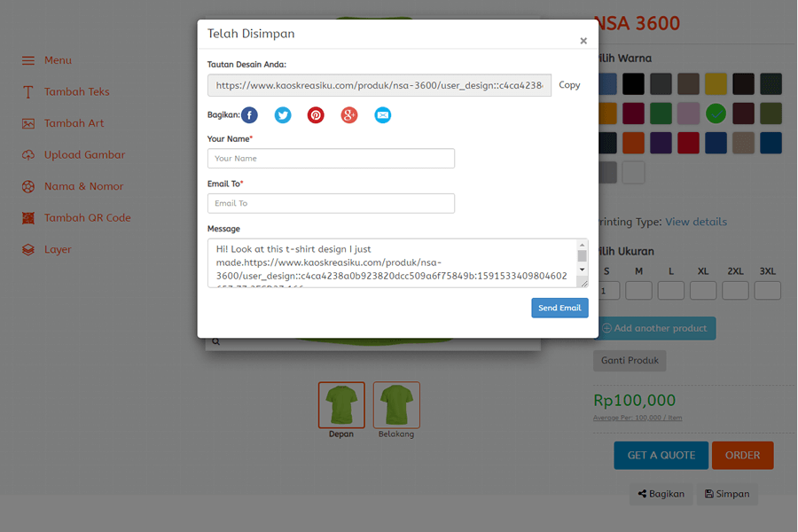Open the Layer panel
Image resolution: width=798 pixels, height=532 pixels.
(57, 250)
